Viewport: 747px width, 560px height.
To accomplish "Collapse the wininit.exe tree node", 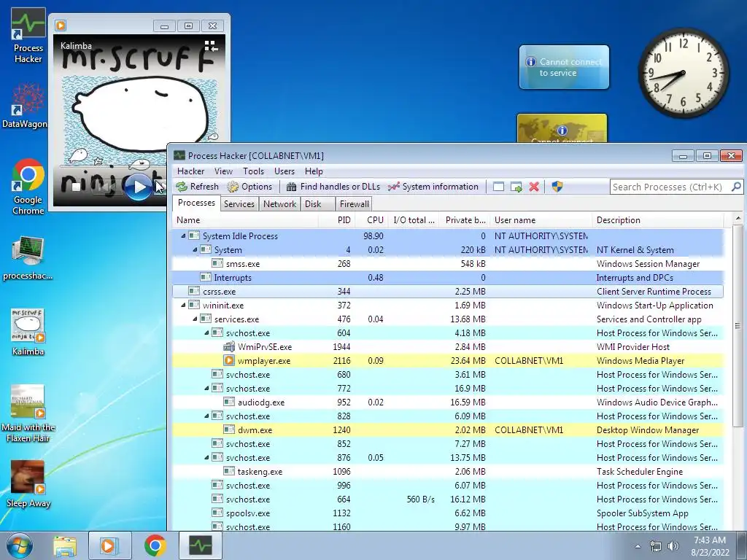I will coord(183,306).
